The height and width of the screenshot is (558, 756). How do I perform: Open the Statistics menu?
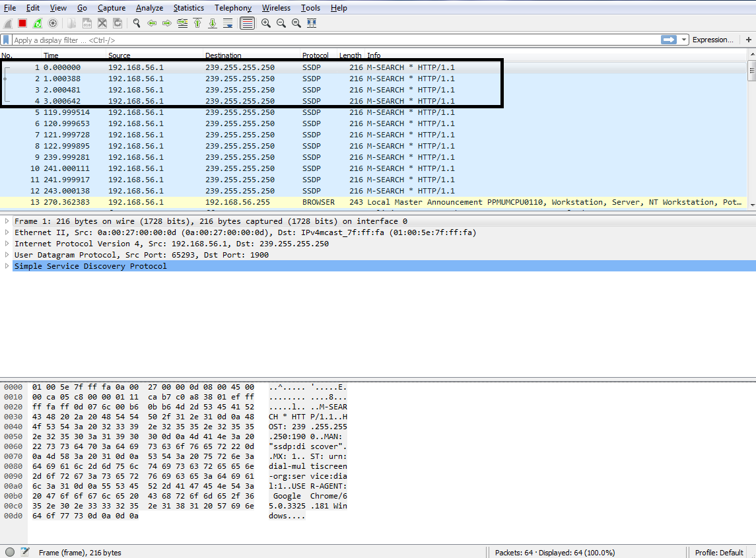(189, 8)
